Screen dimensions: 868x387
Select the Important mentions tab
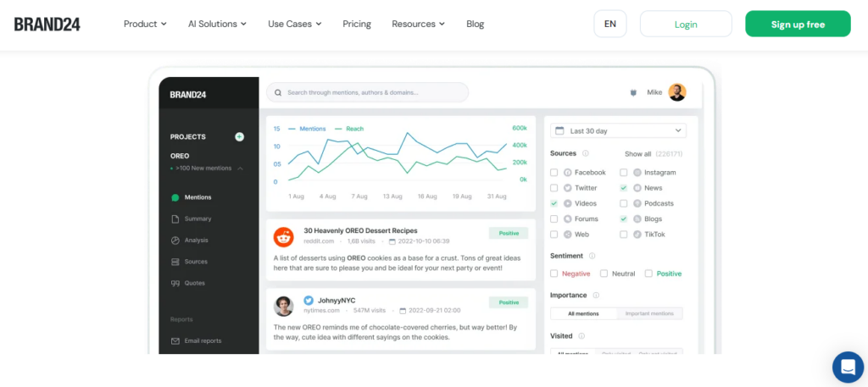(x=649, y=313)
